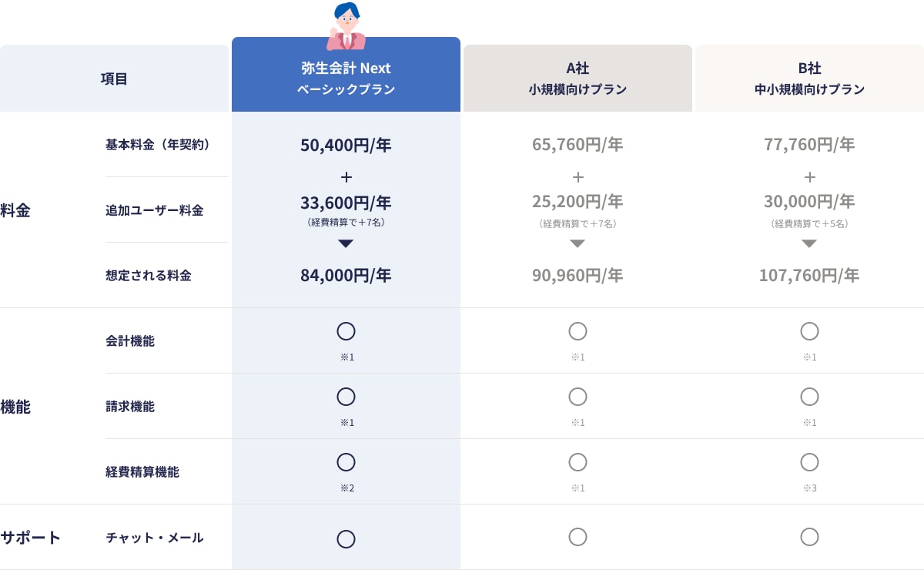Click the 項目 header cell

[114, 79]
